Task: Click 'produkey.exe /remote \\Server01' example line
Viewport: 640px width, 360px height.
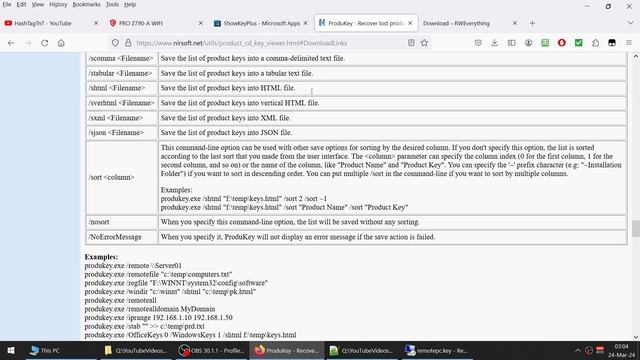Action: [133, 265]
